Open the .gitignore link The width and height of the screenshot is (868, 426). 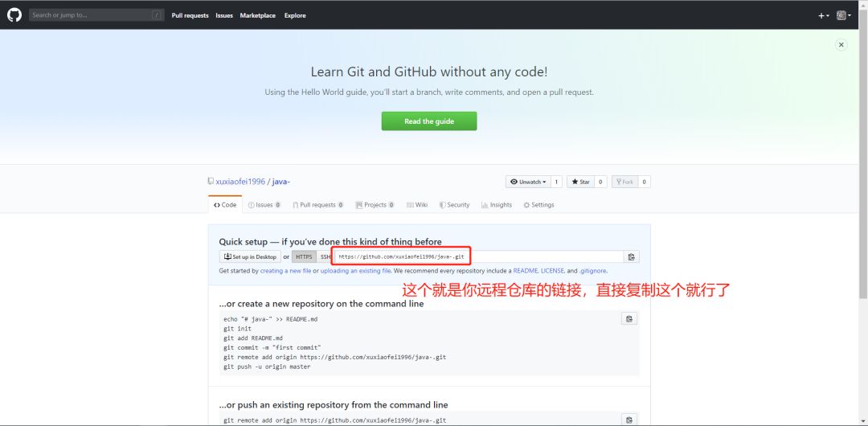click(593, 271)
